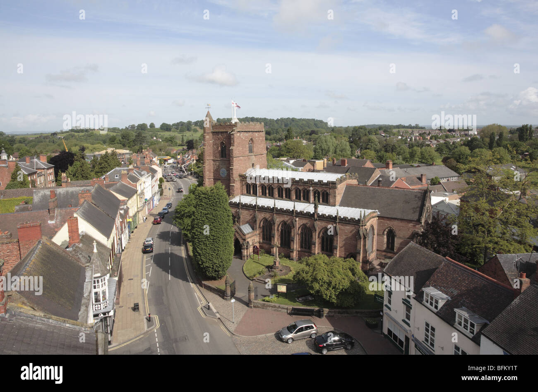The image size is (538, 392).
Task: Click the alamy logo in the bottom strip
Action: click(41, 373)
